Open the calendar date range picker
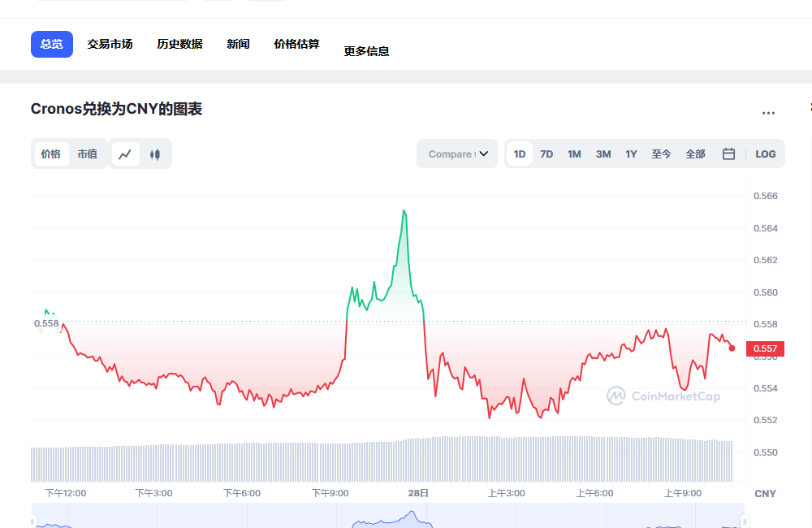Screen dimensions: 812x528 (728, 154)
